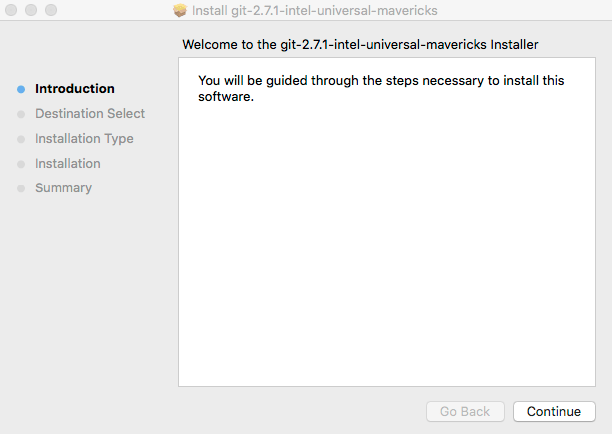
Task: Select the Introduction step in the sidebar
Action: (x=75, y=89)
